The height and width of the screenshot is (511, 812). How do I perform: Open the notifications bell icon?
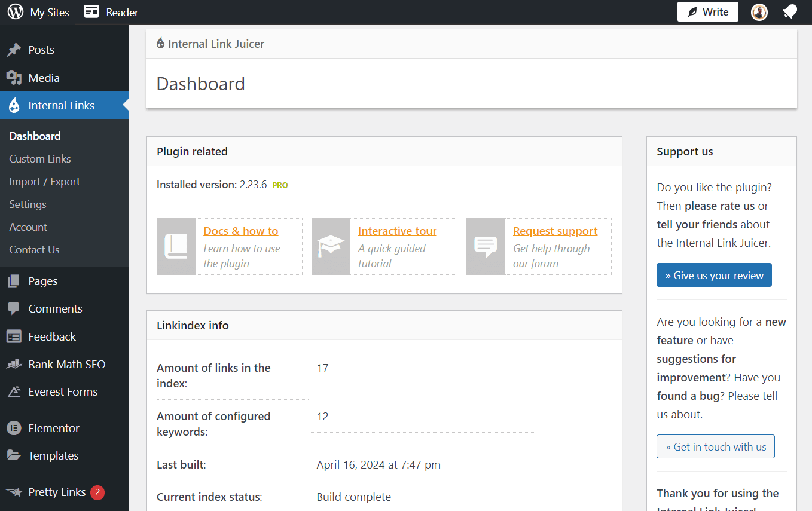(790, 12)
